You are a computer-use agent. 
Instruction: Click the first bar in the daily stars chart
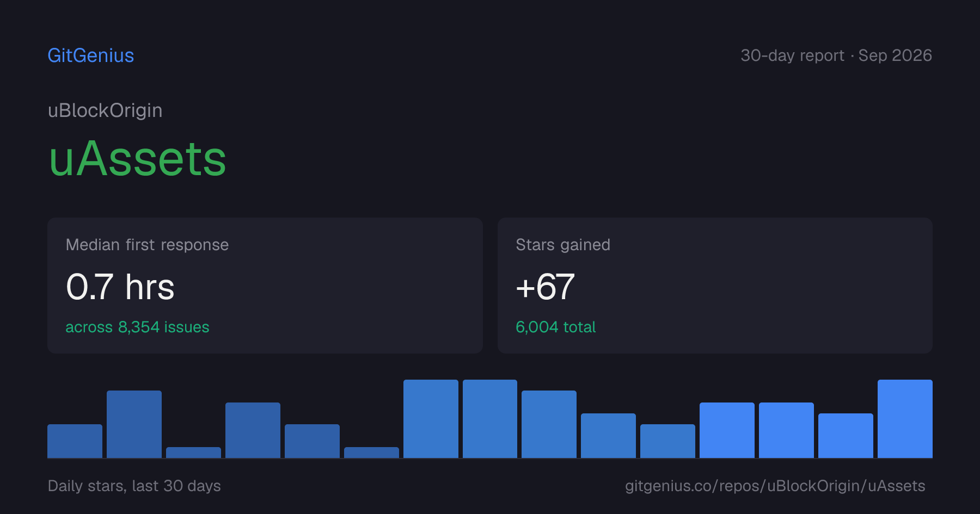coord(75,441)
